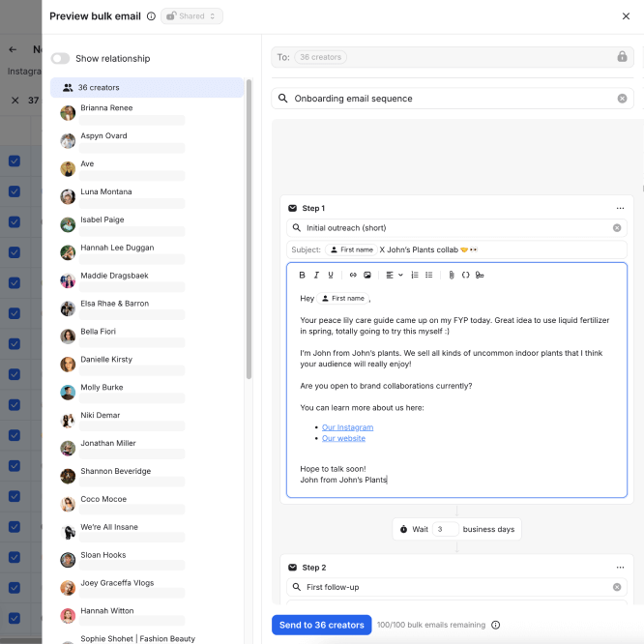
Task: Click the wait days number field
Action: pos(445,529)
